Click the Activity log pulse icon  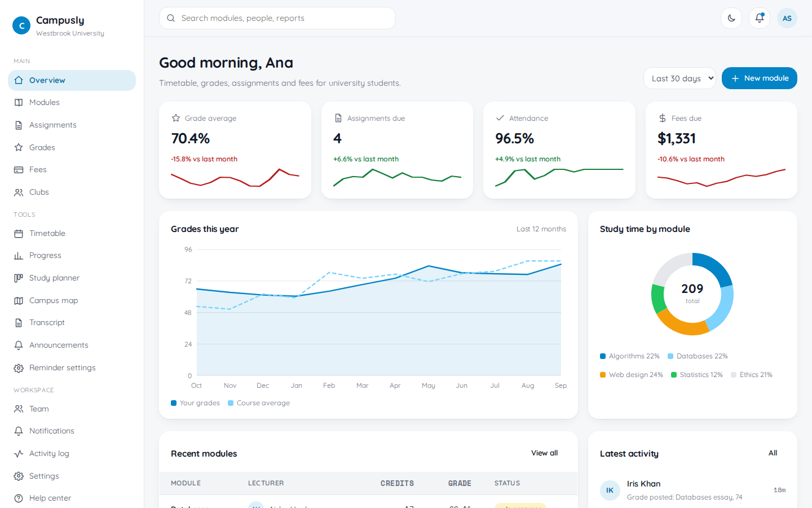pyautogui.click(x=19, y=454)
